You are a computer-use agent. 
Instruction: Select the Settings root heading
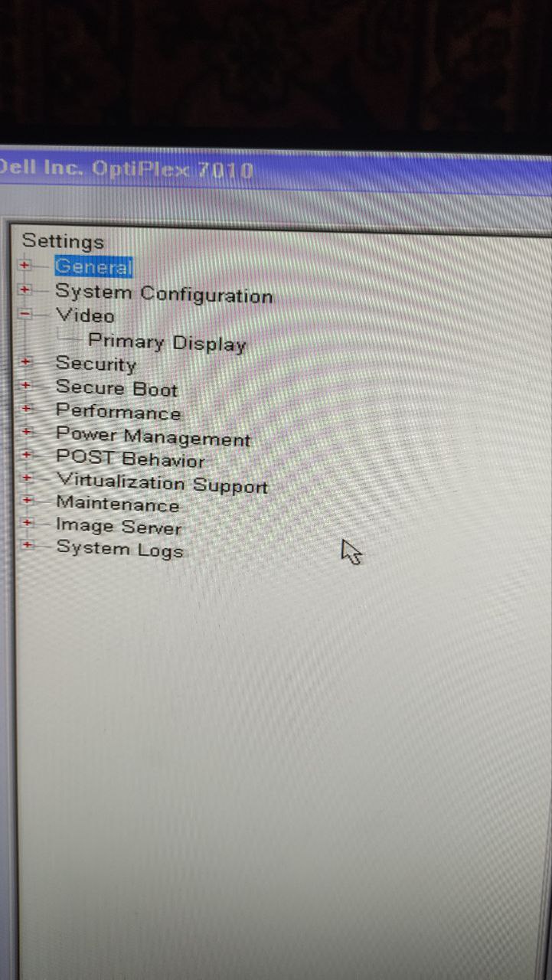click(x=63, y=241)
